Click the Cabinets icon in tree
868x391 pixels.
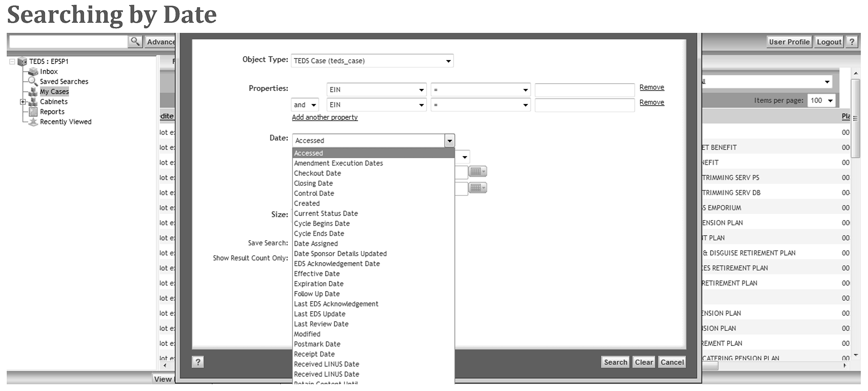(33, 102)
